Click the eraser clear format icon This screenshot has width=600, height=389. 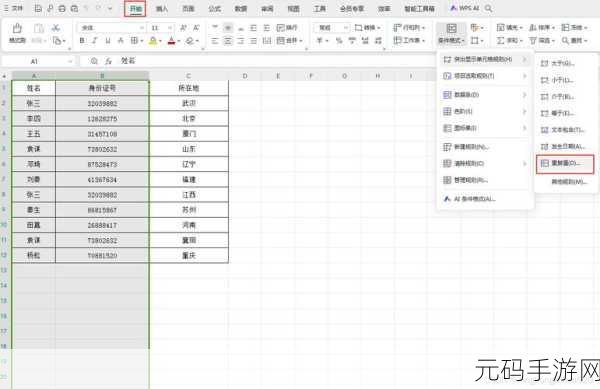[190, 41]
